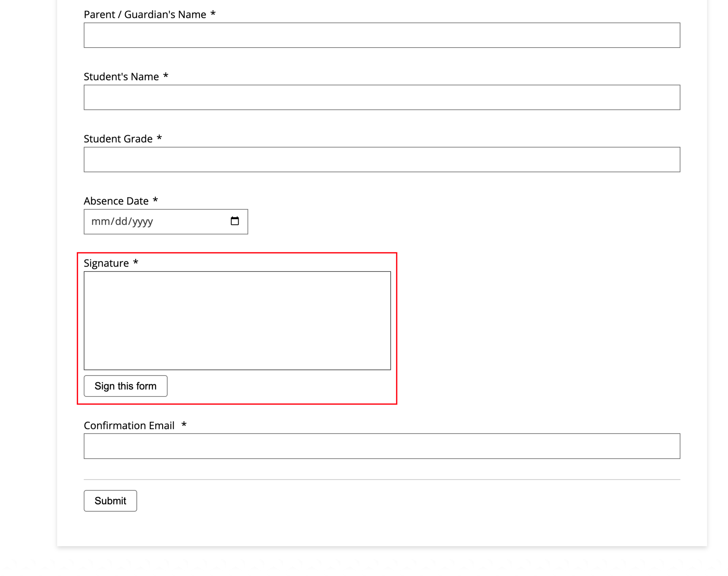Select the Parent / Guardian's Name label
This screenshot has width=728, height=576.
[x=145, y=14]
